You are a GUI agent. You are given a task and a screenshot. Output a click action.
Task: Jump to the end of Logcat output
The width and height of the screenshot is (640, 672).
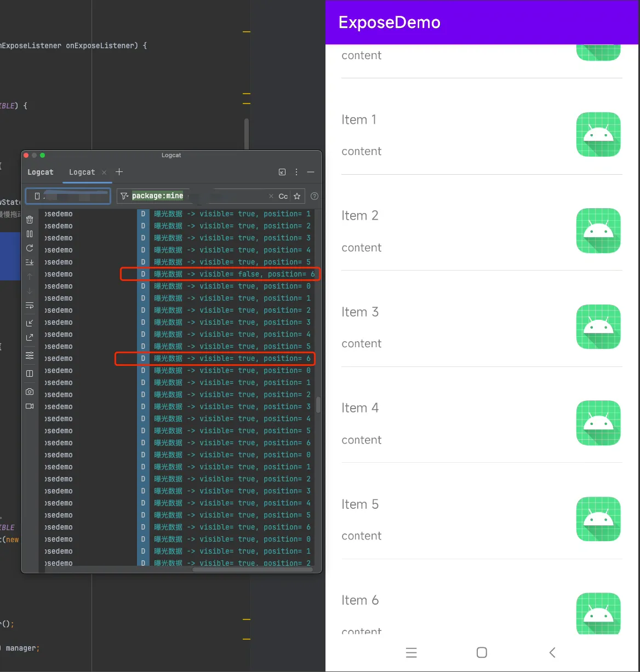pos(30,262)
